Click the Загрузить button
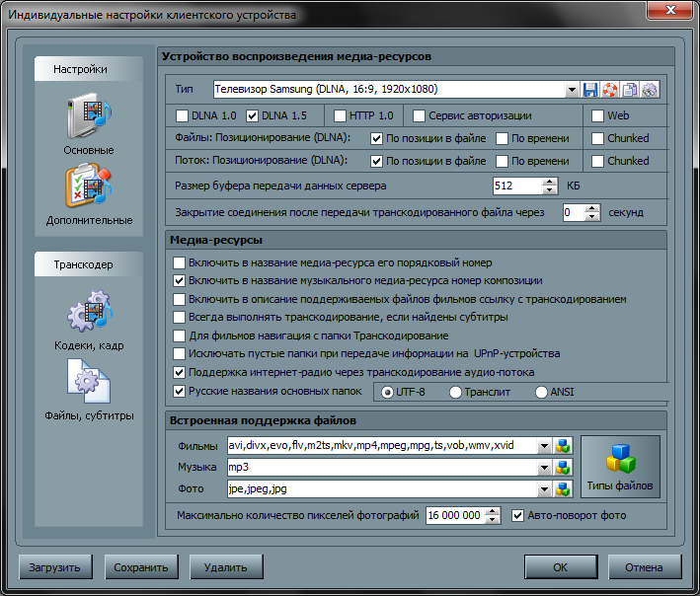Screen dimensions: 700x596 [x=55, y=567]
